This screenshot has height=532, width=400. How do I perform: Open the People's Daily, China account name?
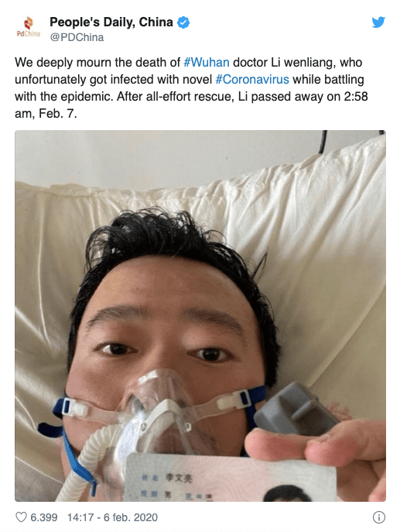coord(111,22)
